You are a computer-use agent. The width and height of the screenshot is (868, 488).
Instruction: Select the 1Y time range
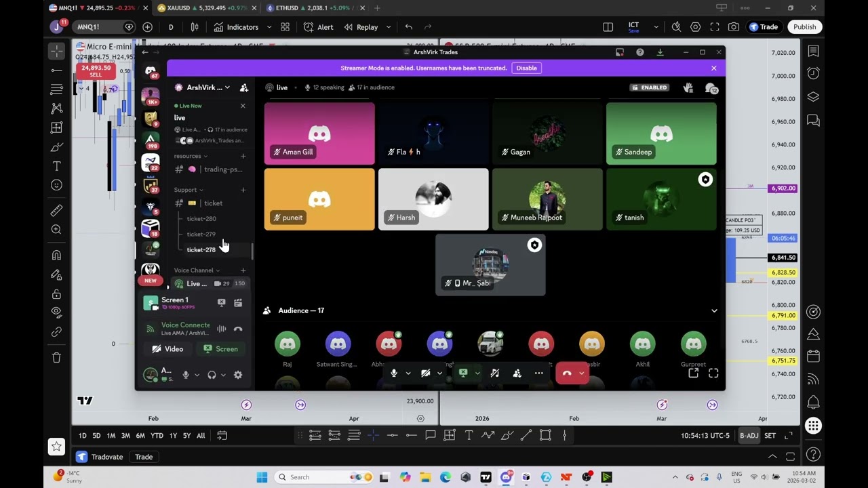(x=173, y=436)
